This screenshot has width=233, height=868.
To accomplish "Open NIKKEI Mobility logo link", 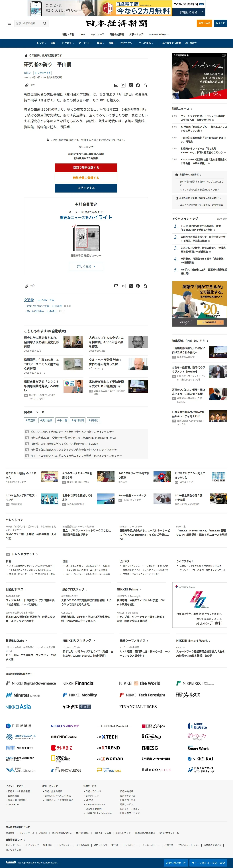I will point(80,695).
